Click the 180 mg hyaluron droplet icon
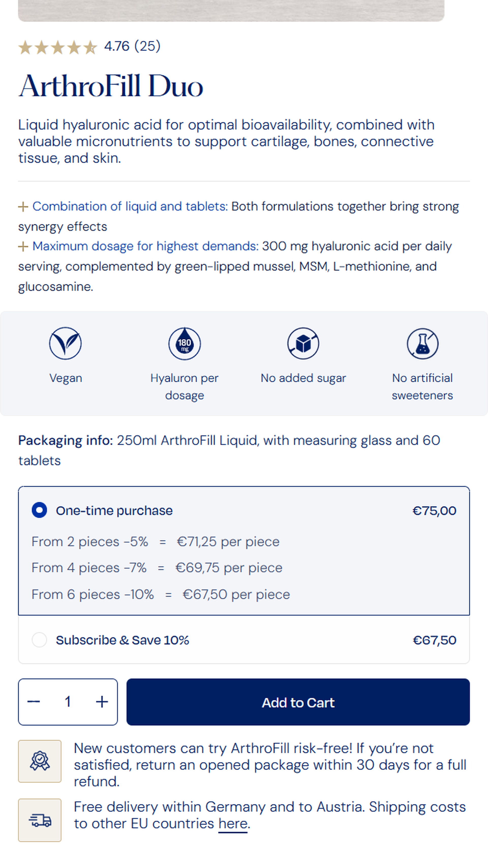This screenshot has width=488, height=868. (185, 343)
